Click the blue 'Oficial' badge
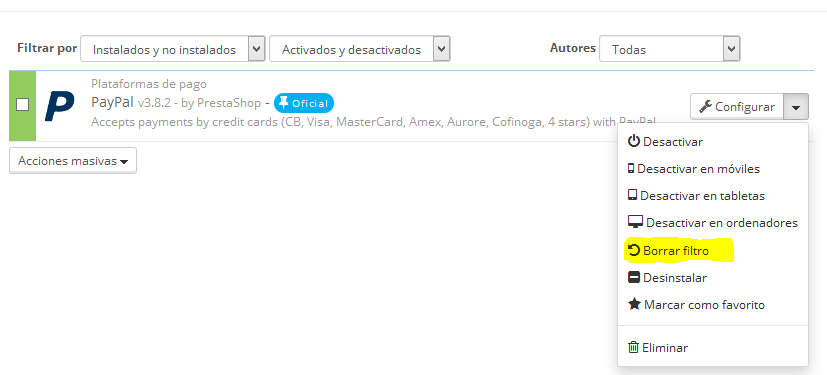 tap(304, 103)
